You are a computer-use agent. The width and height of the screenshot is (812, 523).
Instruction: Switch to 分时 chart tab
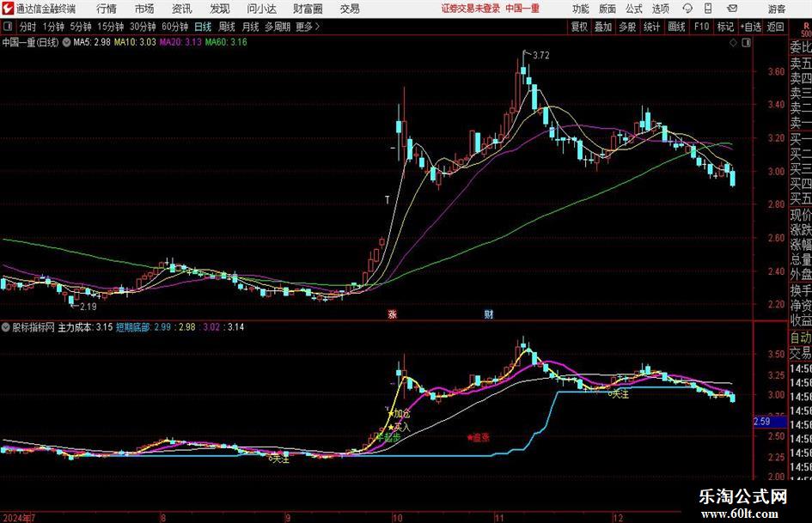[28, 27]
